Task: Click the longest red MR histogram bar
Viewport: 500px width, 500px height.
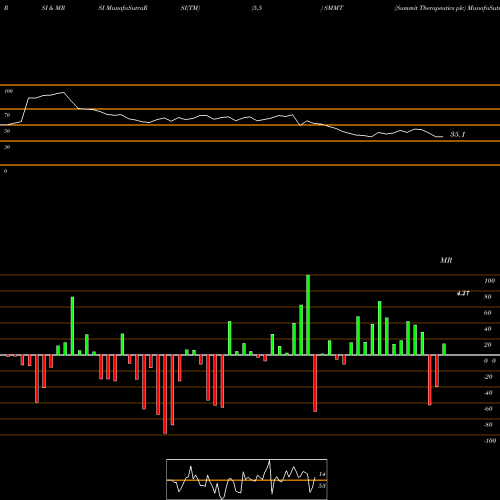Action: tap(165, 394)
